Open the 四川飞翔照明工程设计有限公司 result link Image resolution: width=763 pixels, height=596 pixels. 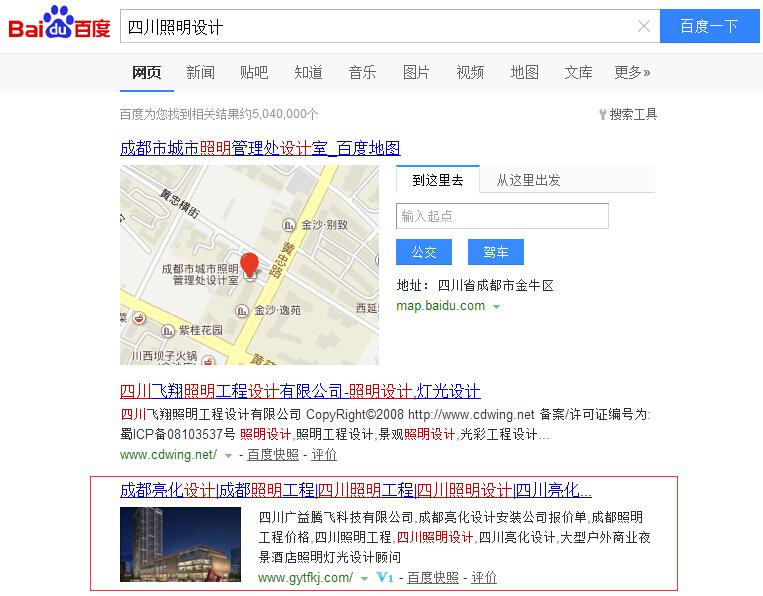click(300, 391)
